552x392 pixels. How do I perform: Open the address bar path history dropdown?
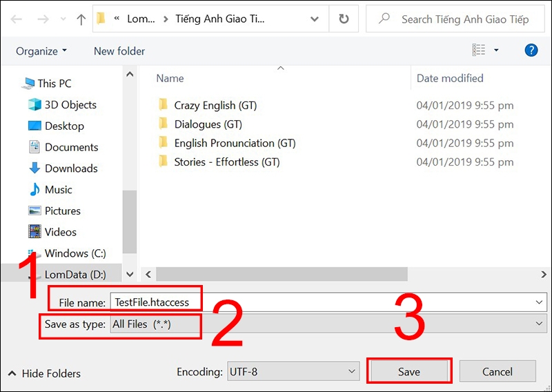tap(315, 19)
